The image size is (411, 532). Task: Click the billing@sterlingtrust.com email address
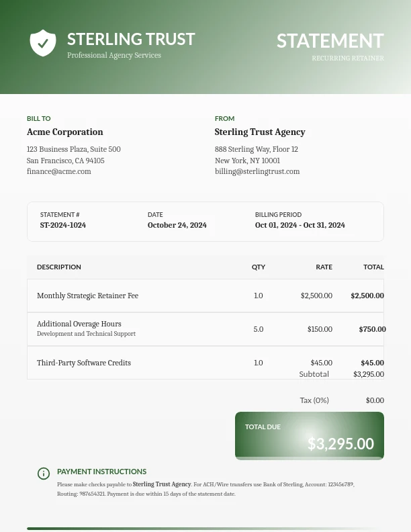(x=257, y=171)
